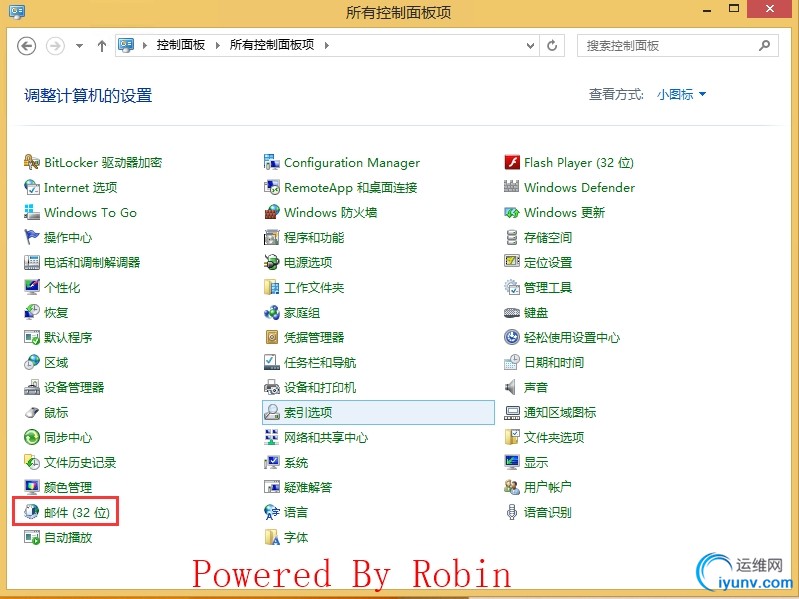Image resolution: width=799 pixels, height=599 pixels.
Task: Open the 通知区域图标 link
Action: 560,412
